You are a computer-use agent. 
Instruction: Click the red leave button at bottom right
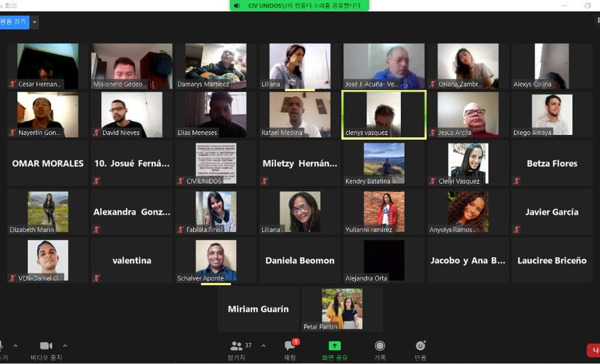click(594, 350)
